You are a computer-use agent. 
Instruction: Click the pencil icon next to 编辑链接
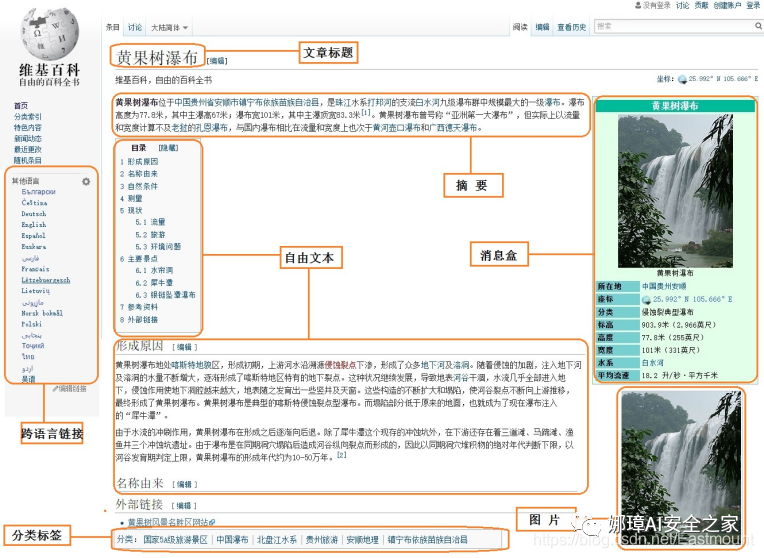[x=55, y=388]
